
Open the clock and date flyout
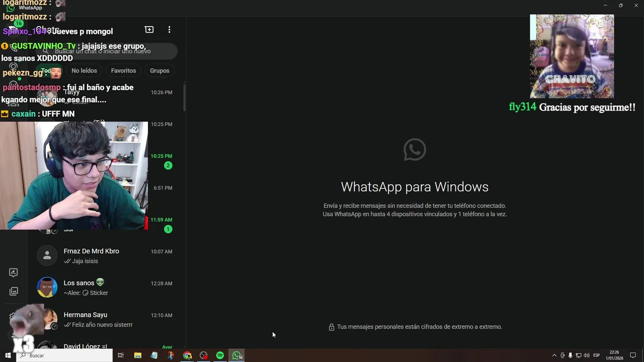pyautogui.click(x=614, y=355)
